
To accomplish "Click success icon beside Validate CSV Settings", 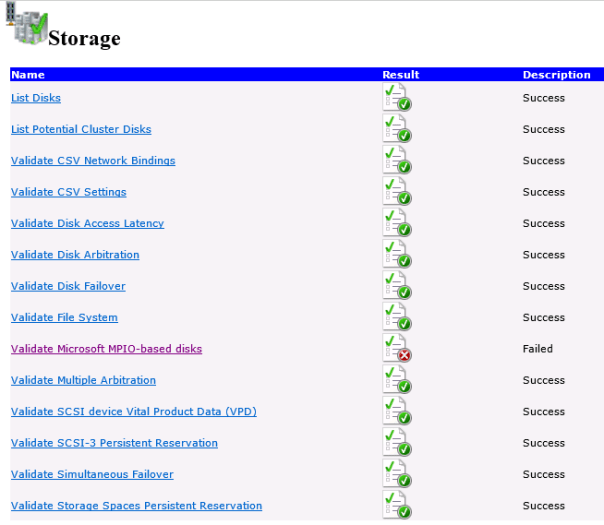I will coord(396,192).
